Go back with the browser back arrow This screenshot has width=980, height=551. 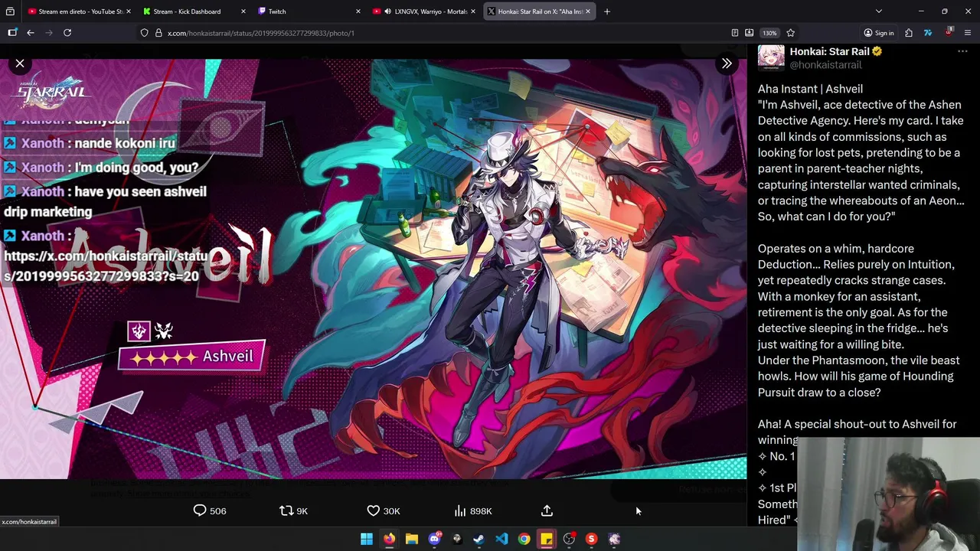(x=31, y=33)
